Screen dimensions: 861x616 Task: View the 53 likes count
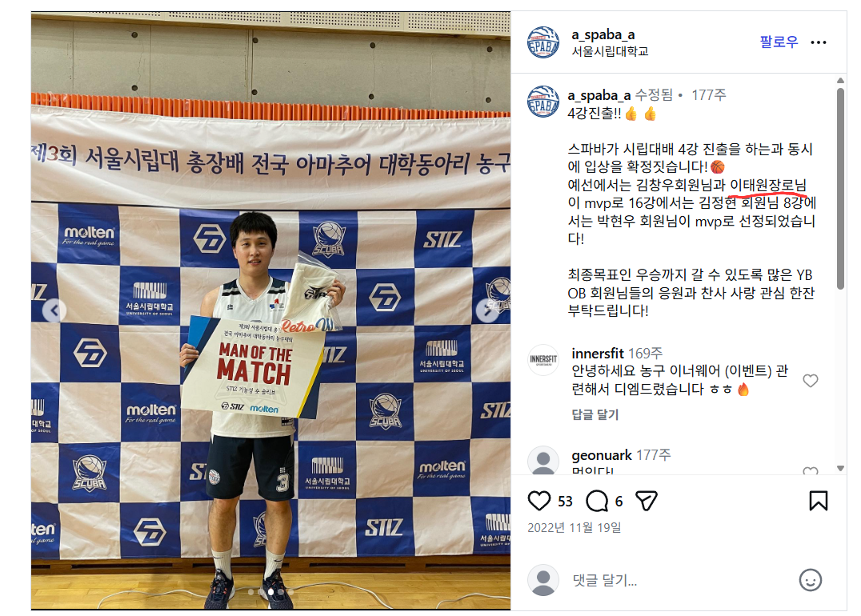point(565,502)
